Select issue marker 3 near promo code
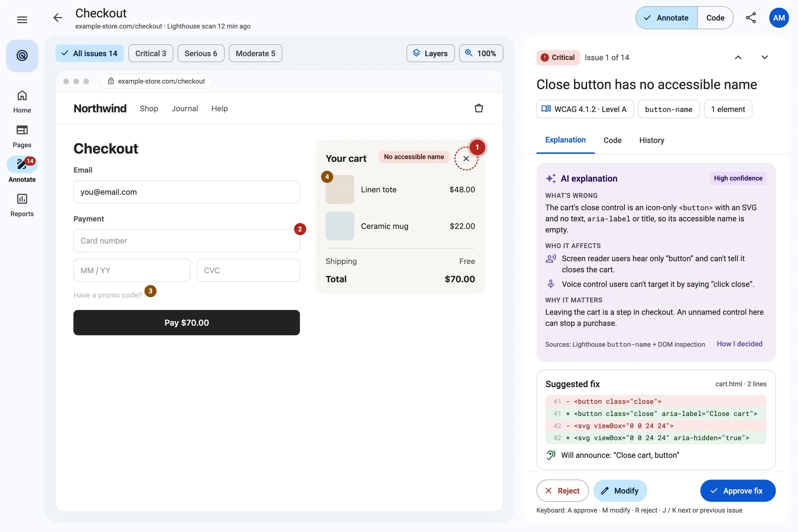Viewport: 798px width, 532px height. pos(150,291)
